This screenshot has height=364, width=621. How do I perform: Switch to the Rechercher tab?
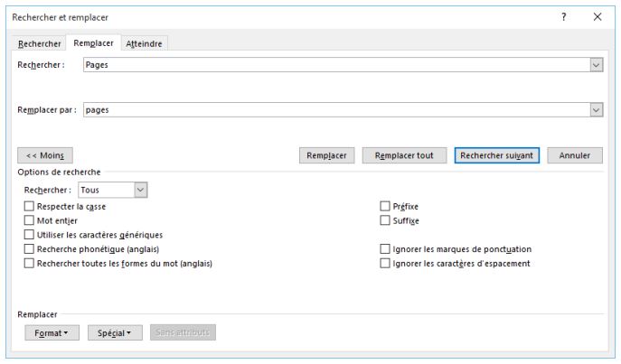[x=40, y=43]
